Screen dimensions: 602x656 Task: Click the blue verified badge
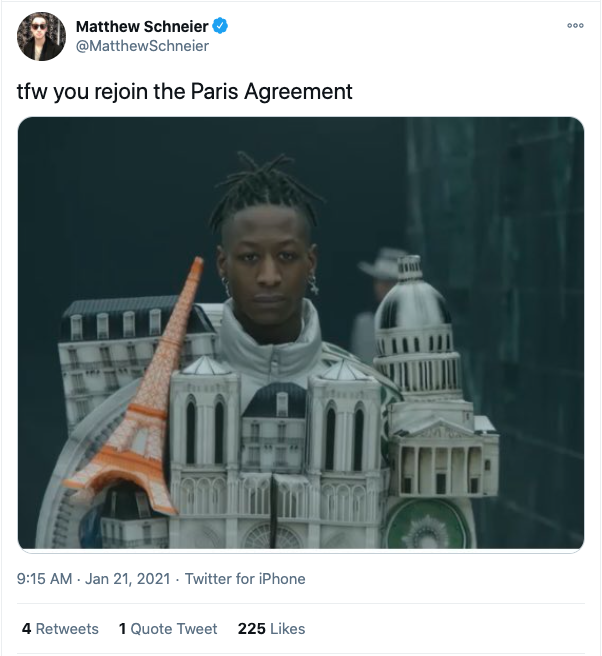pyautogui.click(x=220, y=26)
